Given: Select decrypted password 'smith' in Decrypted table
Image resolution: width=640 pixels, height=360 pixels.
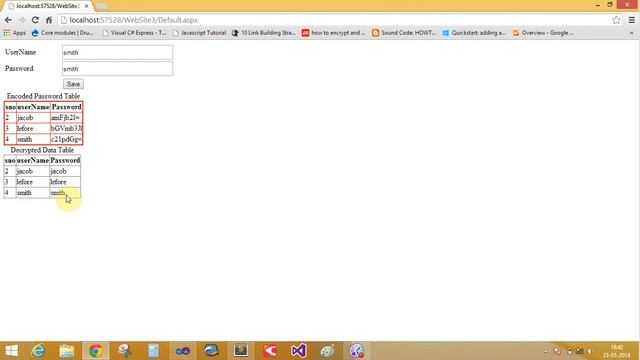Looking at the screenshot, I should pos(58,193).
